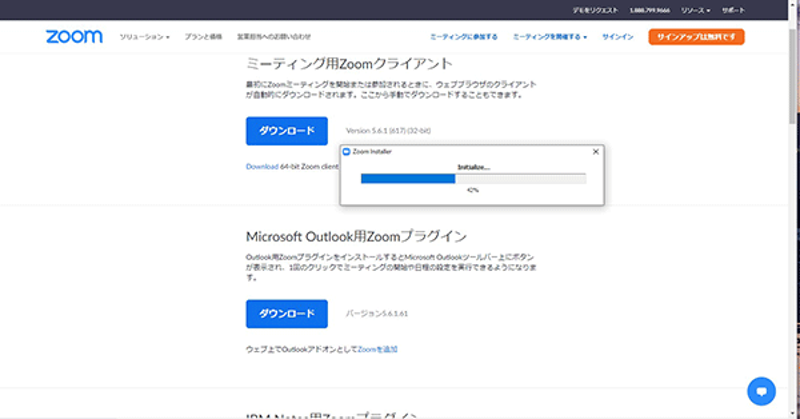Screen dimensions: 800x419
Task: Click the Zoom logo in header
Action: click(74, 36)
